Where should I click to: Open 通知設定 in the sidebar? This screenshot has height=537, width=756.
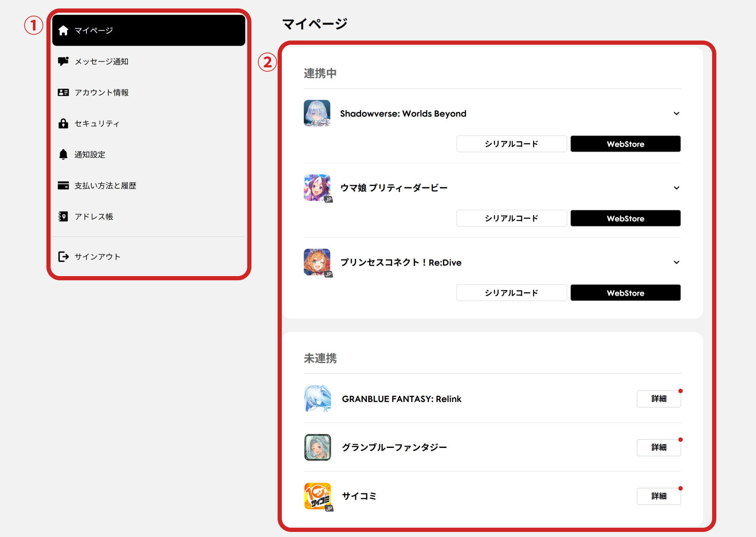tap(148, 155)
